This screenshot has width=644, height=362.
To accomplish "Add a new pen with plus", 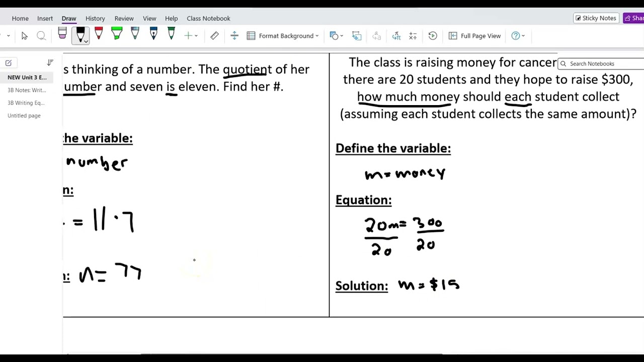I will pyautogui.click(x=188, y=36).
